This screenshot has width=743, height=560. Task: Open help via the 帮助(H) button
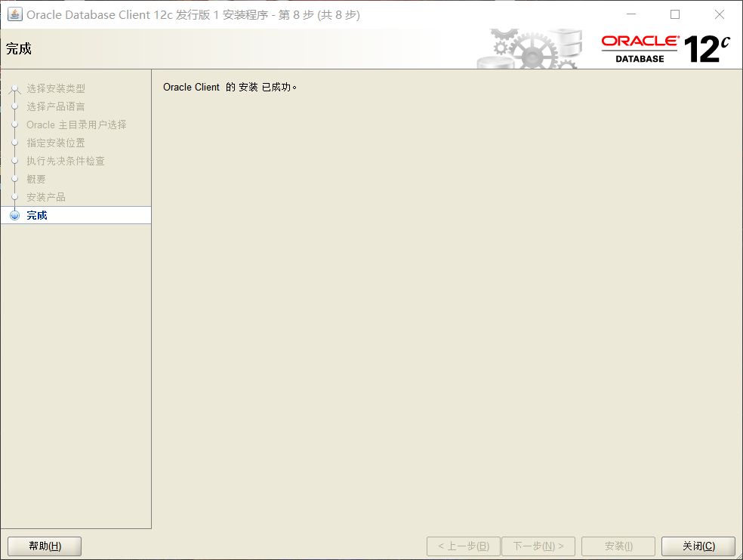pos(44,546)
